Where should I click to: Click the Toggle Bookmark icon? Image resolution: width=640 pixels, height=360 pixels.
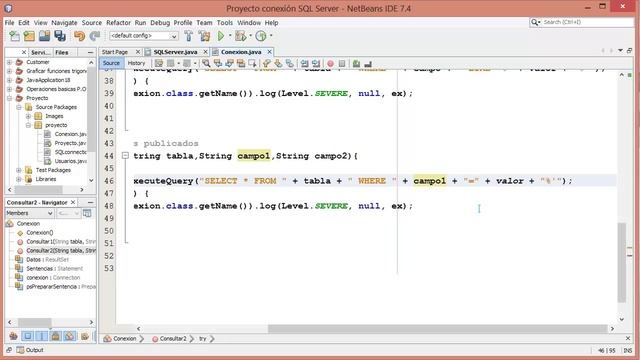[290, 64]
